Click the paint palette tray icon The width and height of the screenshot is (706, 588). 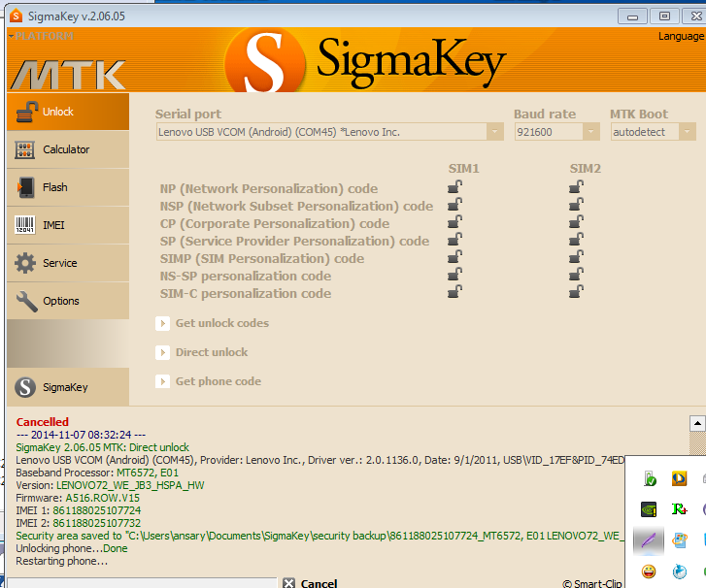coord(679,540)
